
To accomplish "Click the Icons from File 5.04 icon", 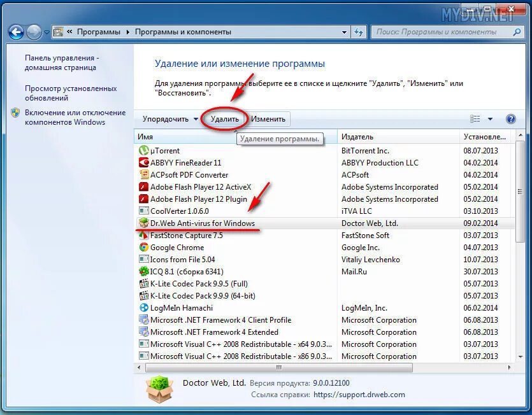I will 144,260.
